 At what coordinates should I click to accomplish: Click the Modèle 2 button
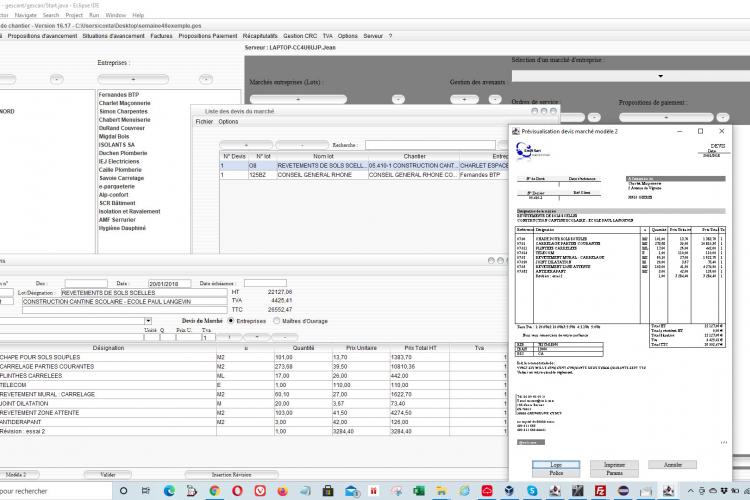16,475
